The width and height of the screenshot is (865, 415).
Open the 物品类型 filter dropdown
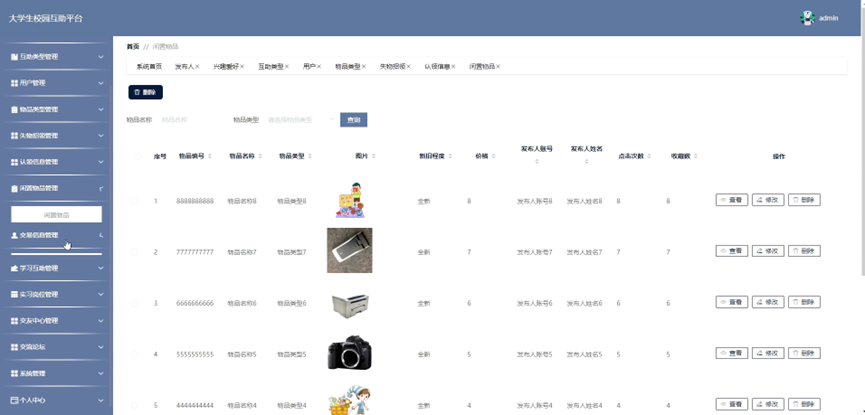(x=300, y=120)
